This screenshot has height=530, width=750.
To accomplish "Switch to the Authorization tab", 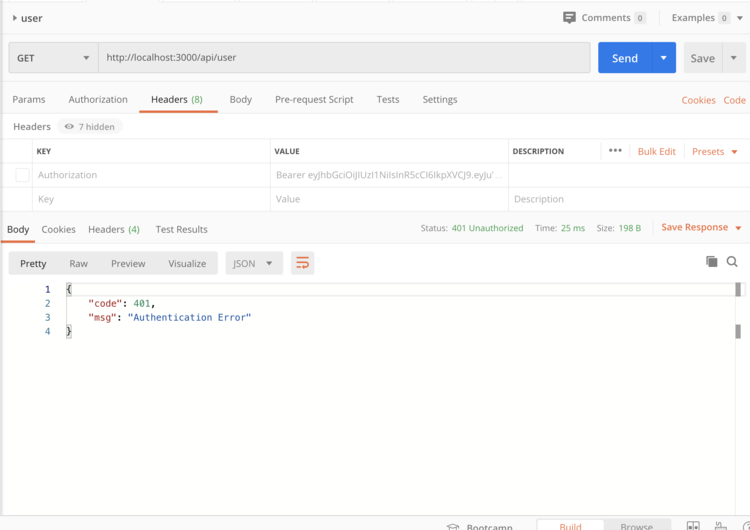I will pos(98,99).
